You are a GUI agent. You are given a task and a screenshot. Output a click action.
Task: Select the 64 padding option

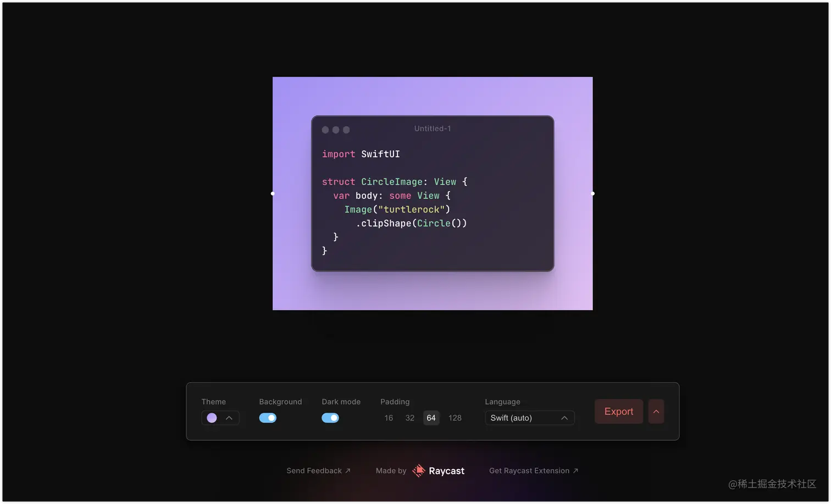click(431, 418)
